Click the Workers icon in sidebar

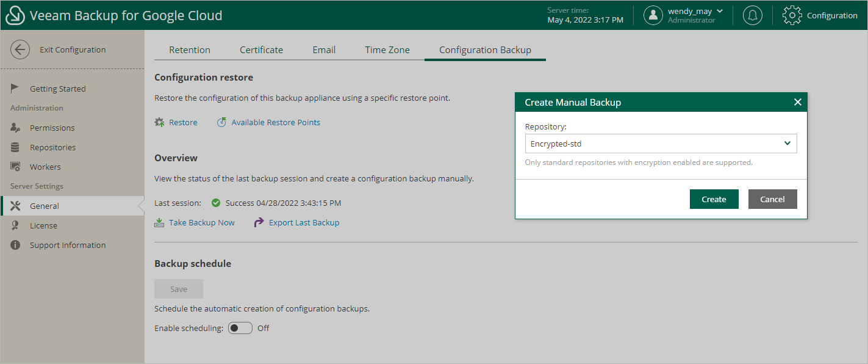click(16, 167)
